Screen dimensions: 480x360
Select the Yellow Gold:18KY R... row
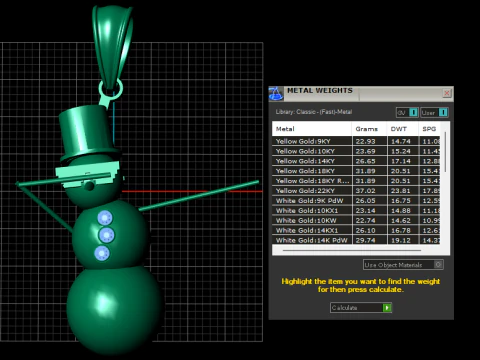coord(356,181)
